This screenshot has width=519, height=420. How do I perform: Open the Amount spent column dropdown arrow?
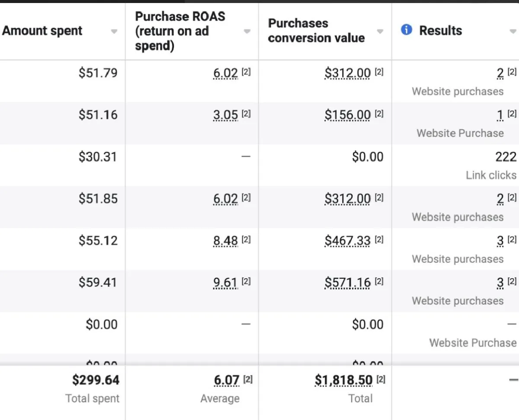point(114,32)
